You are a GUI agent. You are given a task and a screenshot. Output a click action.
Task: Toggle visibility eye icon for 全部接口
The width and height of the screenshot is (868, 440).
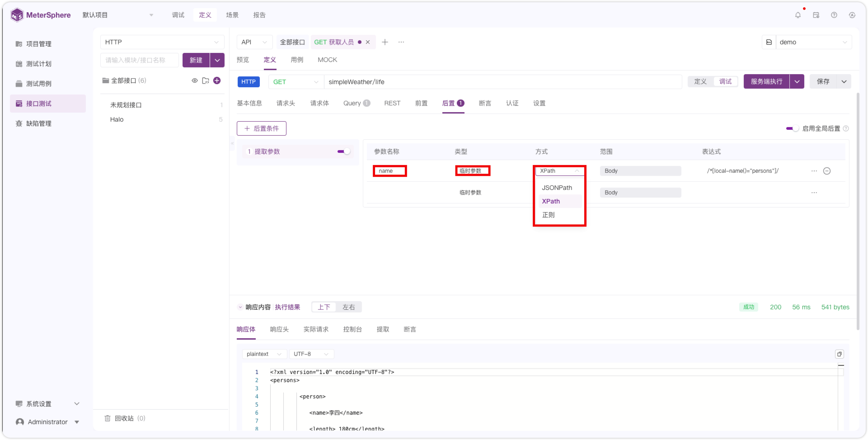tap(195, 80)
